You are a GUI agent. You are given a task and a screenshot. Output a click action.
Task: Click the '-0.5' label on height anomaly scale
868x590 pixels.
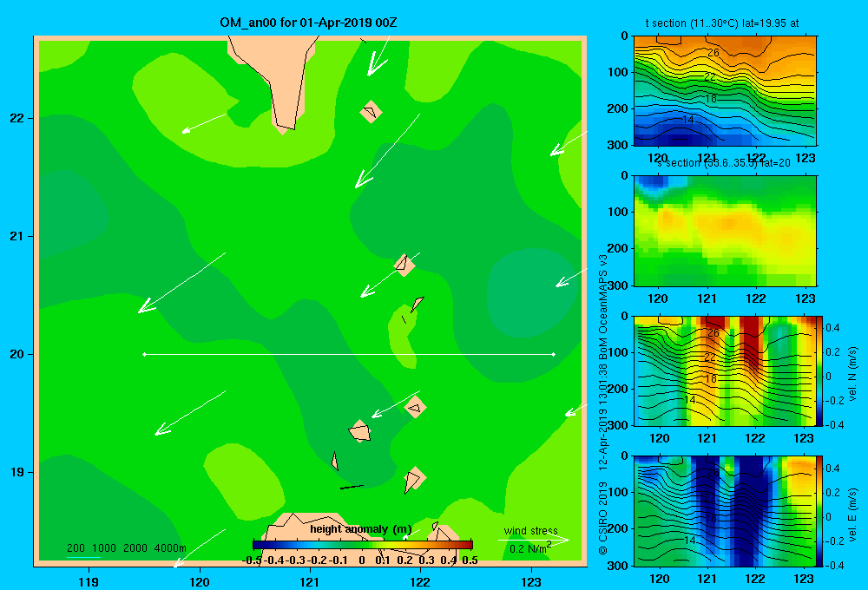[252, 560]
